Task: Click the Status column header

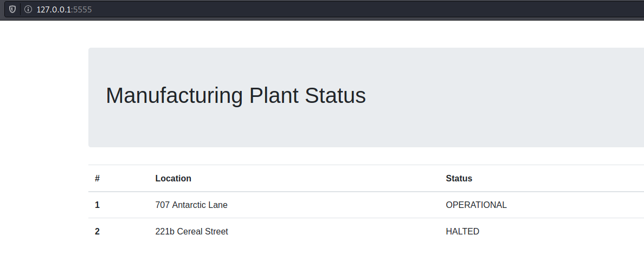Action: point(459,179)
